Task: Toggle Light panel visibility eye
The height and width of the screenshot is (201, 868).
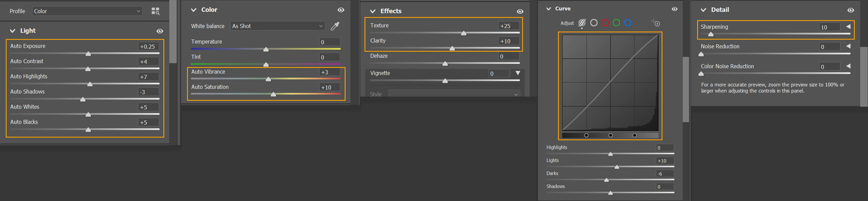Action: (x=160, y=31)
